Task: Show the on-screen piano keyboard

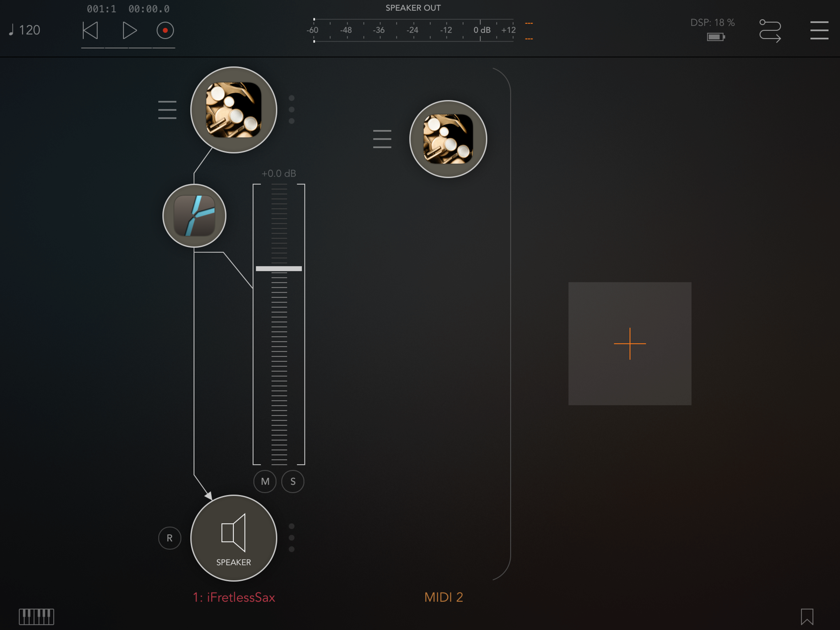Action: click(x=37, y=616)
